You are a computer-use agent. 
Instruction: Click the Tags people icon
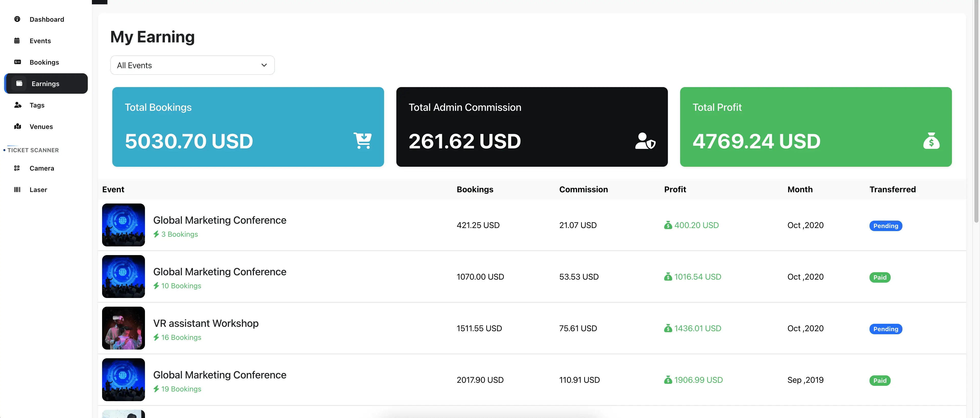[x=18, y=105]
